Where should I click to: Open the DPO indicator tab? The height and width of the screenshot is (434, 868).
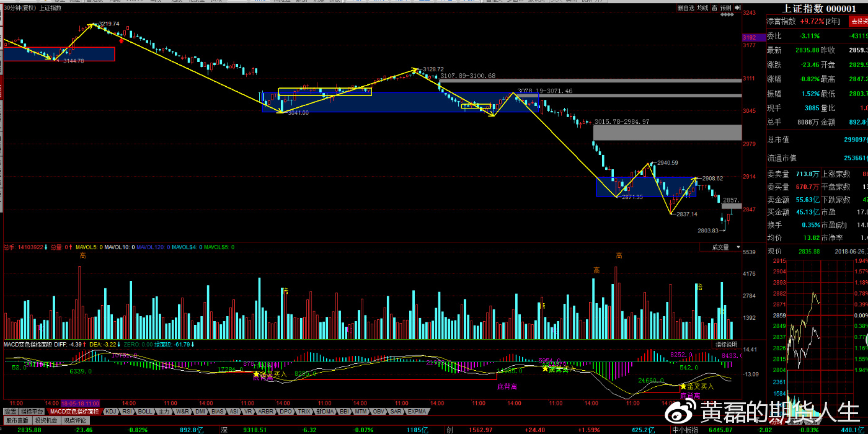pos(286,411)
